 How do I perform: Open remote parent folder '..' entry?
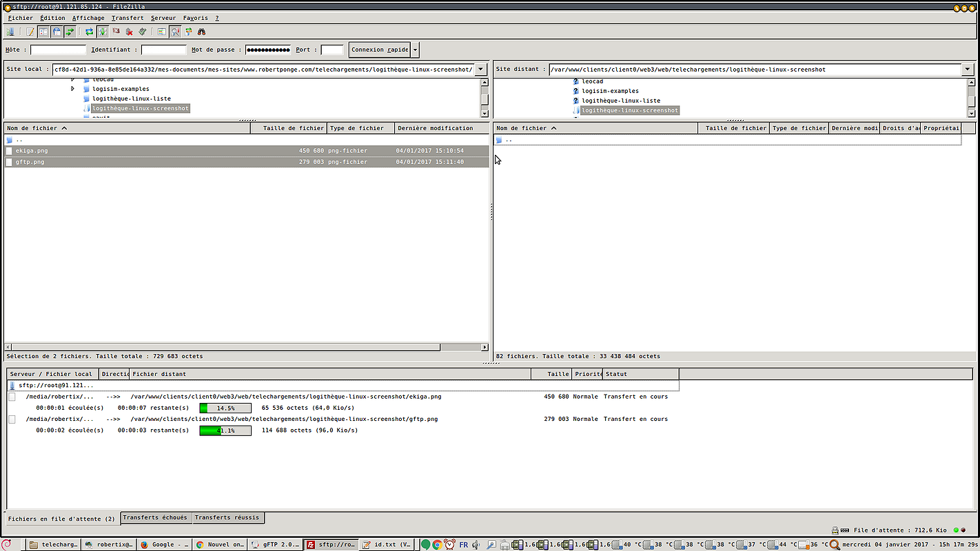click(727, 140)
